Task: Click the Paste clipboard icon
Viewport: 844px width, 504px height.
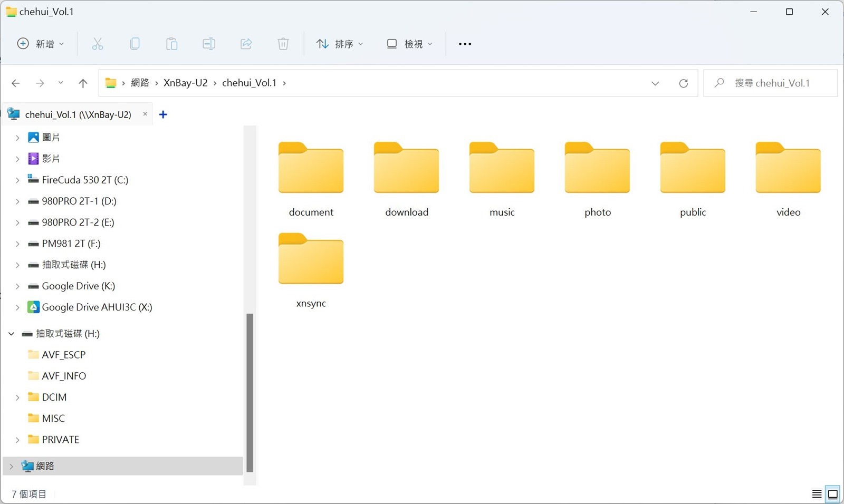Action: pyautogui.click(x=171, y=44)
